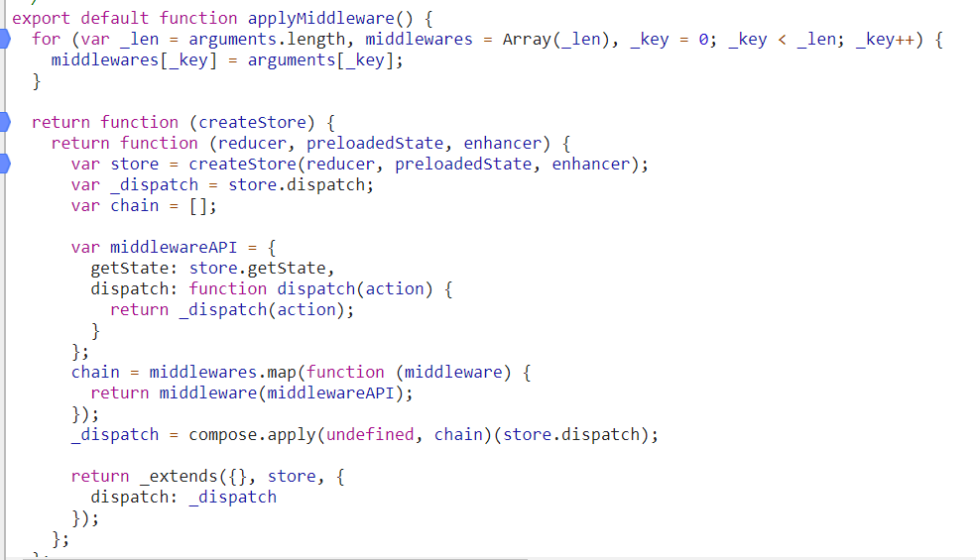The image size is (976, 560).
Task: Click line 'return _extends({}, store, {'
Action: tap(207, 476)
